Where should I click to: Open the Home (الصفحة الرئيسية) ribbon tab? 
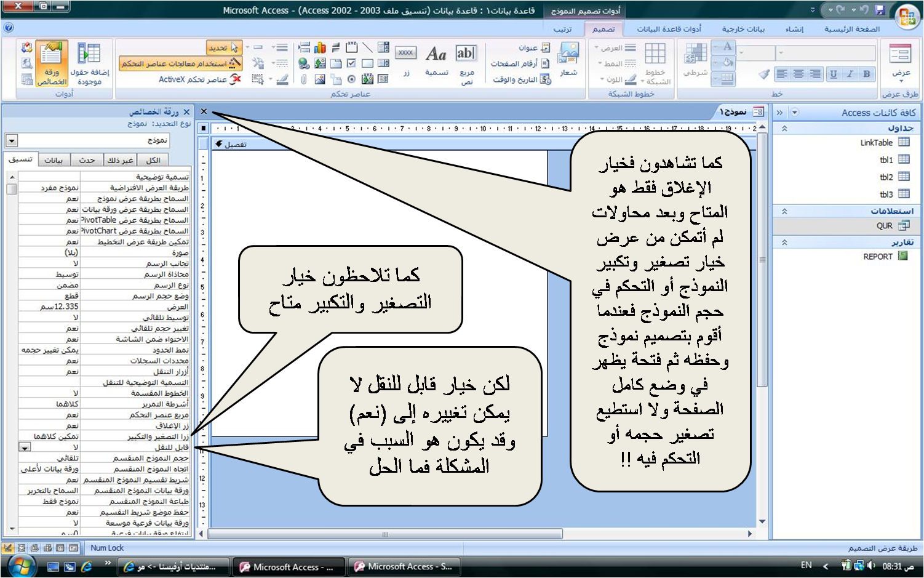[852, 29]
